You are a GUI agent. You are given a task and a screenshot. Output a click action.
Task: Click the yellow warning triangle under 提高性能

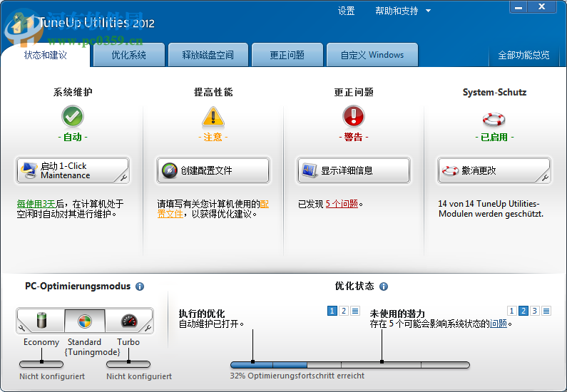tap(213, 117)
